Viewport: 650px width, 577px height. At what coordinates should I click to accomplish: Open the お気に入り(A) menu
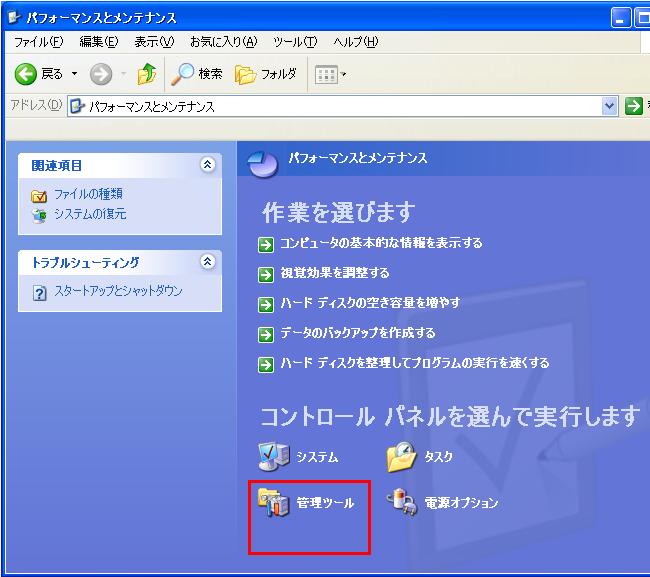pyautogui.click(x=224, y=42)
